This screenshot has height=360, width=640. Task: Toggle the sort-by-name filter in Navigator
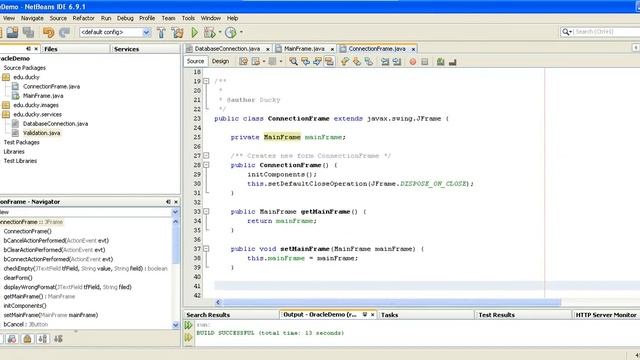(42, 339)
